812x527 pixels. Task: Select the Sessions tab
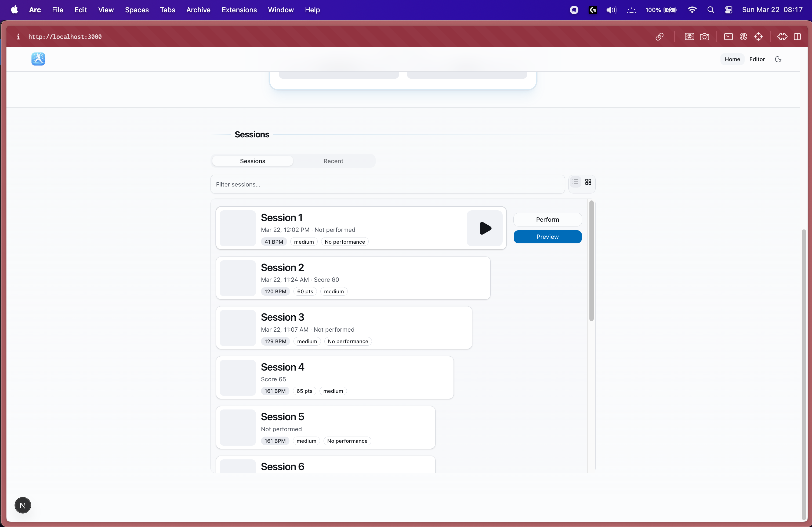click(252, 161)
